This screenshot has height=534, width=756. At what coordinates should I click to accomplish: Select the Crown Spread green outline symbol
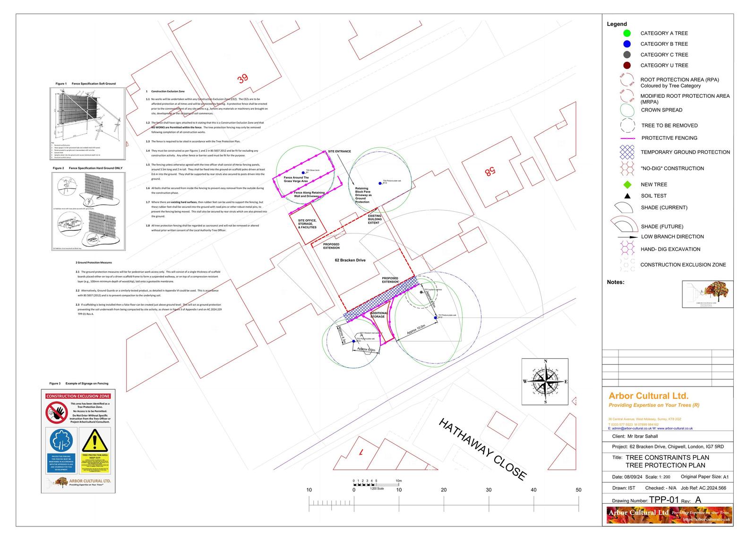(627, 110)
